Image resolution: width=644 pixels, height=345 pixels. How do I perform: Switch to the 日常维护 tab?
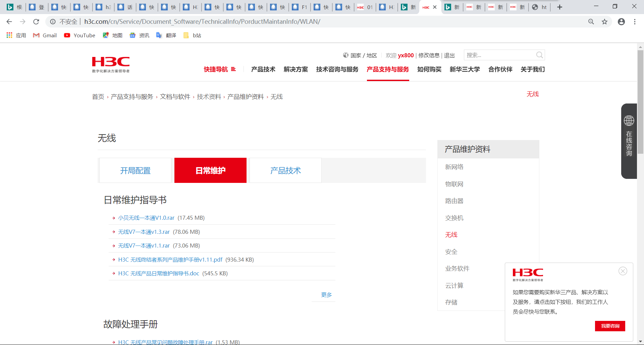click(x=210, y=170)
